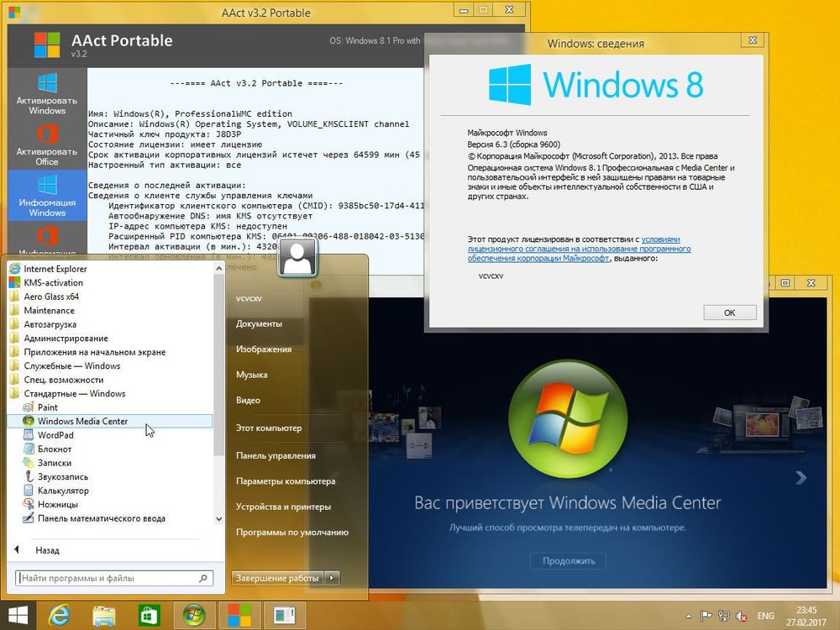Click the Найти программы и файлы search box
The height and width of the screenshot is (630, 840).
click(114, 578)
